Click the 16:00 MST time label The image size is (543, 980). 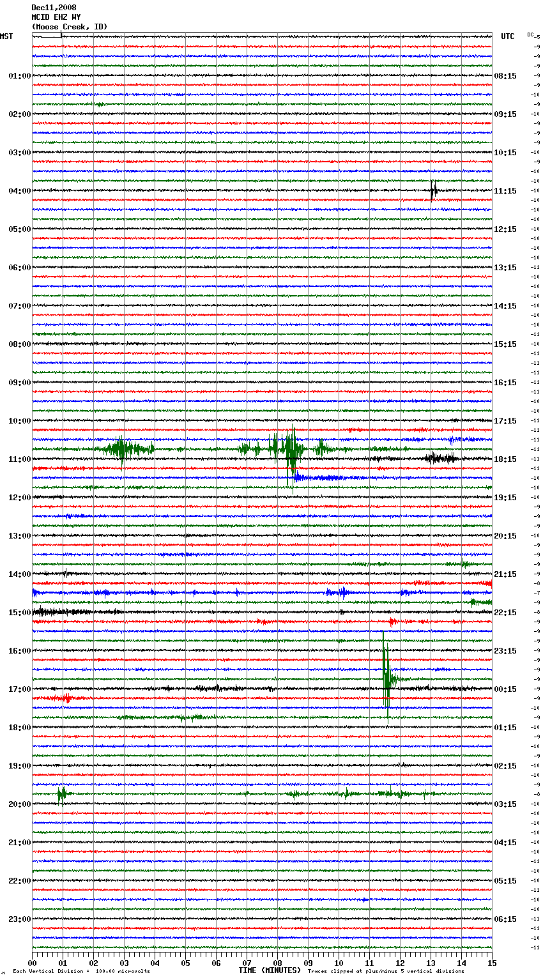20,651
